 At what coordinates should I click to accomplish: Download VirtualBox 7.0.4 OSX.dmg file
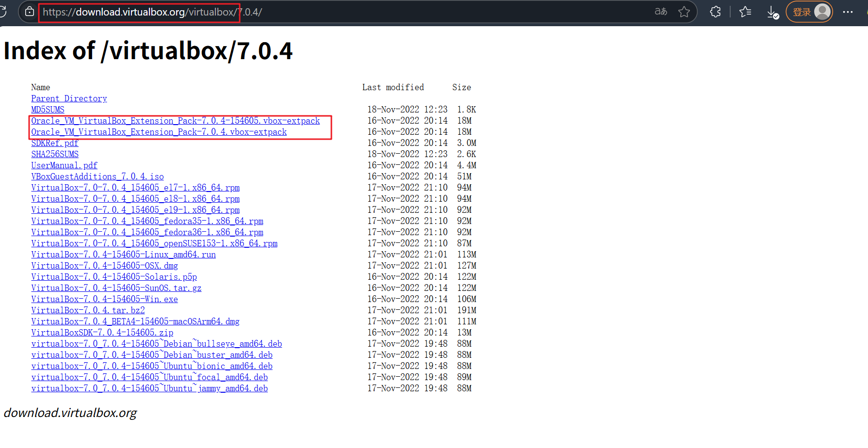click(104, 266)
